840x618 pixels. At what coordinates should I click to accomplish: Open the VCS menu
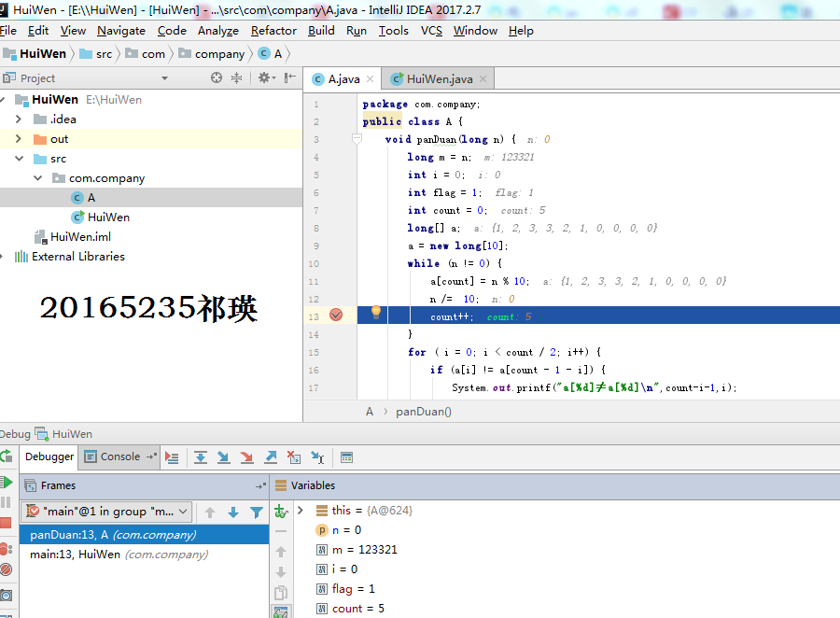431,31
